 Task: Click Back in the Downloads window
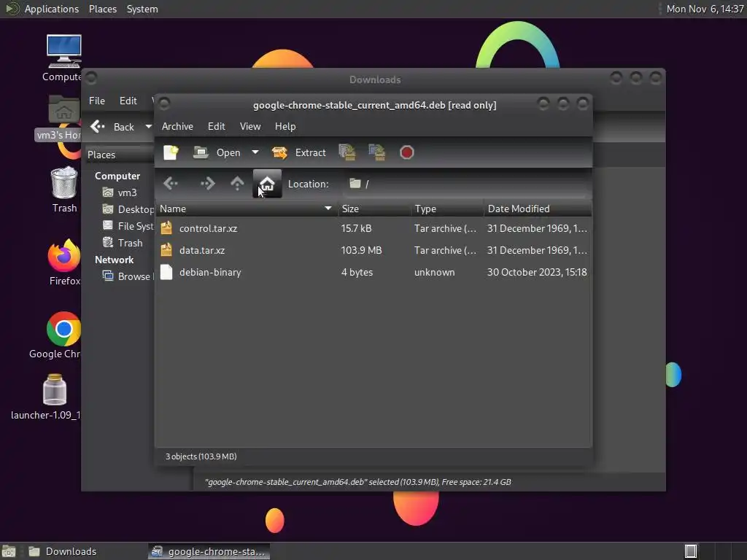coord(113,127)
